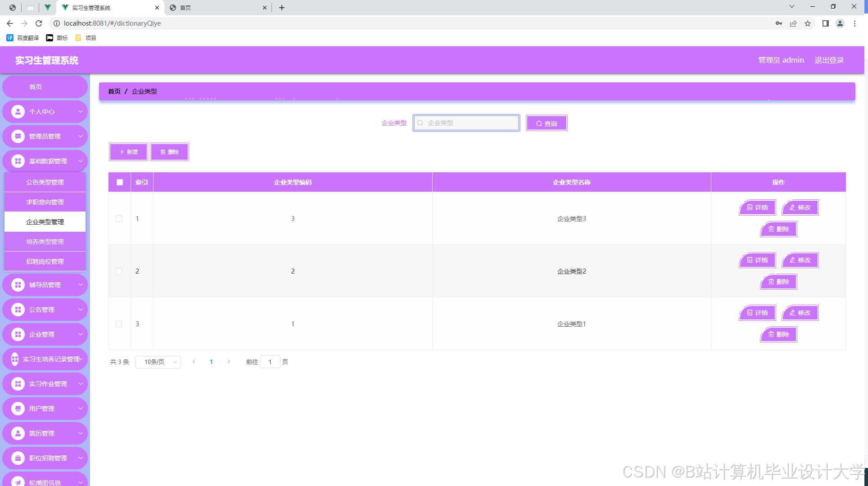Viewport: 868px width, 486px height.
Task: Click the 个人中心 user avatar icon
Action: pos(18,112)
